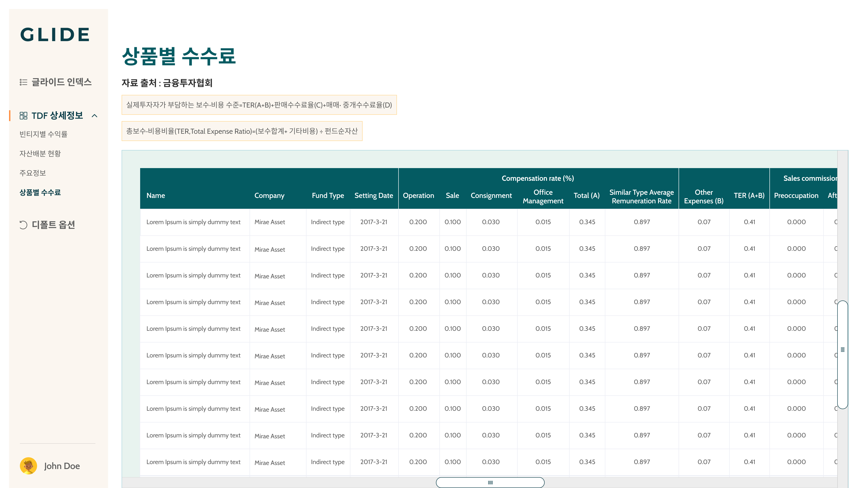
Task: Click the 총보수·비용비율 TER formula note
Action: click(242, 131)
